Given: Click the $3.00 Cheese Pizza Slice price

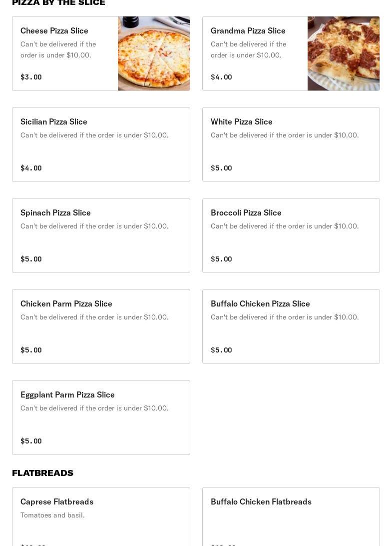Looking at the screenshot, I should (x=31, y=77).
